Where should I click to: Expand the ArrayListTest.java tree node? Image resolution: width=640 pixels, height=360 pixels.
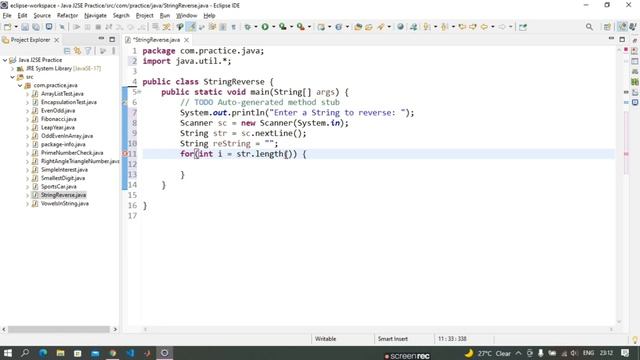pos(27,94)
